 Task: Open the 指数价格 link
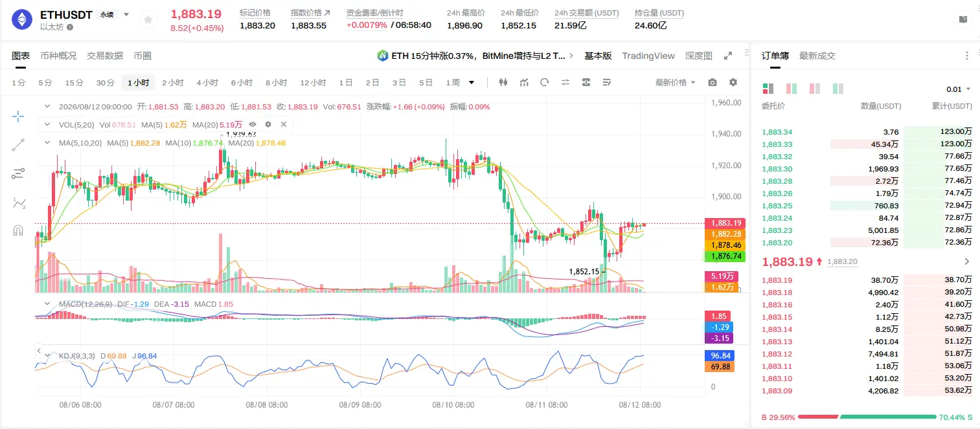point(310,13)
